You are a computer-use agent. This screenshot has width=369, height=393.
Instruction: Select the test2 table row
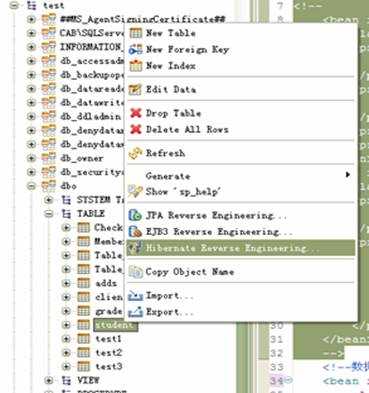109,353
